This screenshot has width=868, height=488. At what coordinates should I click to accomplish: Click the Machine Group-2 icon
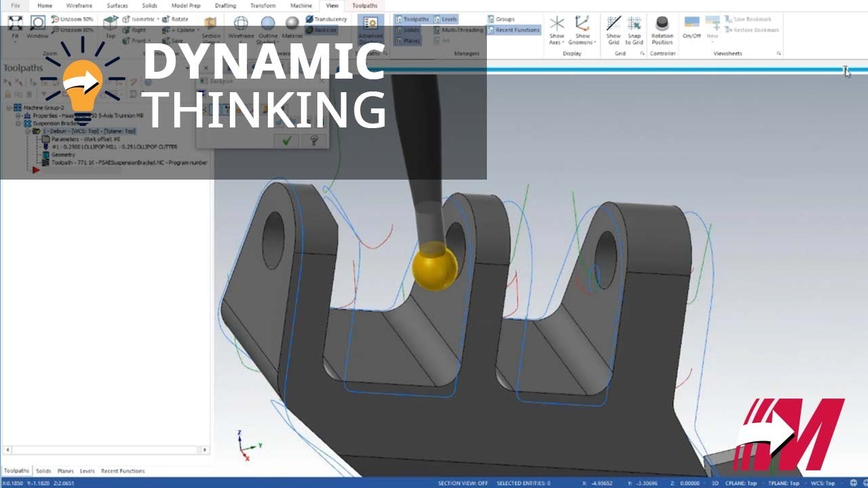pyautogui.click(x=18, y=108)
